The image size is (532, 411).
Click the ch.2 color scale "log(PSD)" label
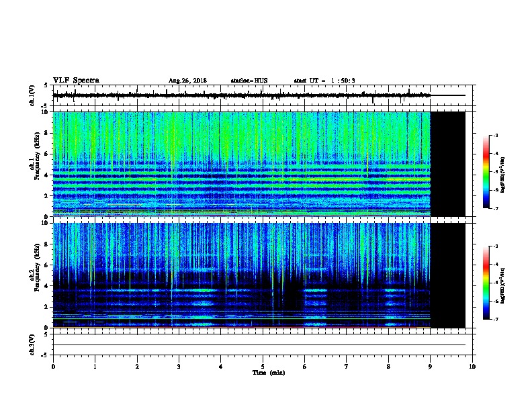point(502,285)
